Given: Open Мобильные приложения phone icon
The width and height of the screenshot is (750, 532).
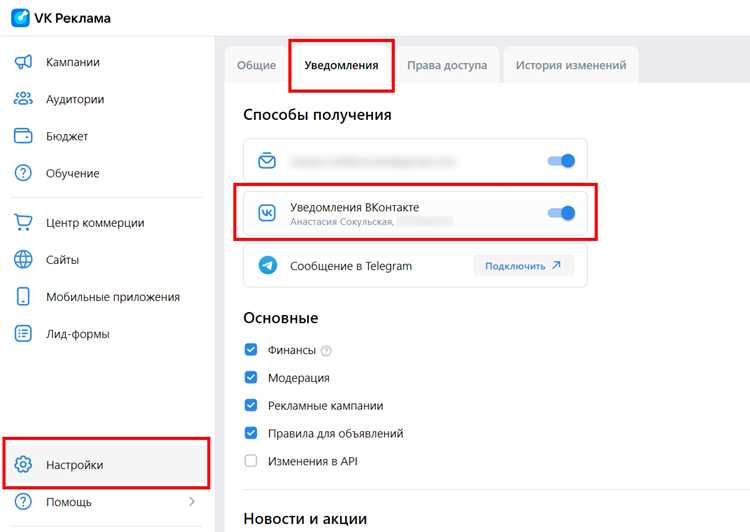Looking at the screenshot, I should (x=23, y=297).
